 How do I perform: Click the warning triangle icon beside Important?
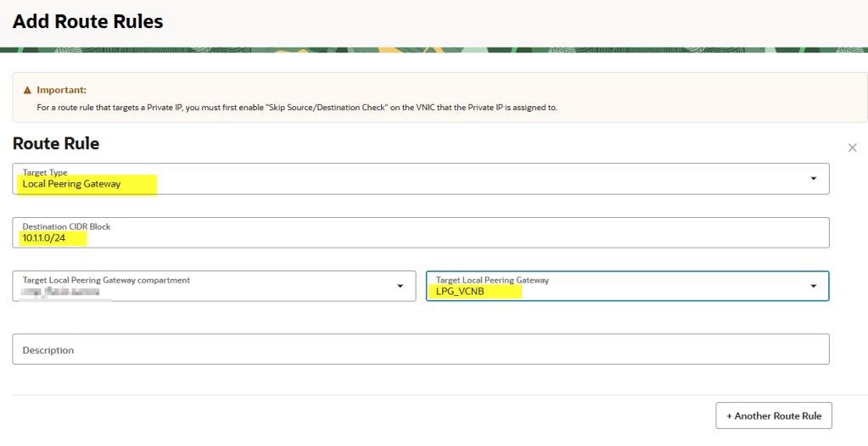[28, 90]
